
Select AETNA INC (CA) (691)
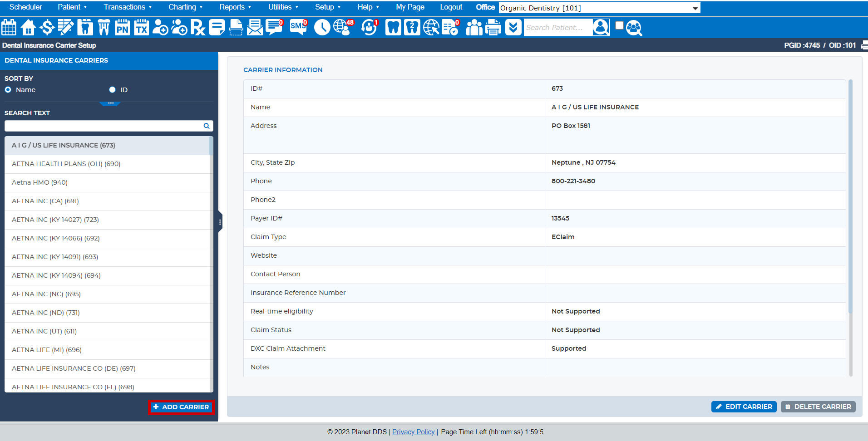point(107,201)
